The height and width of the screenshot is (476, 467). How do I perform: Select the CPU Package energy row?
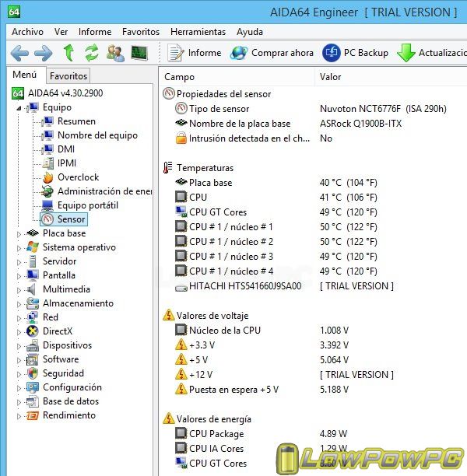(x=216, y=434)
